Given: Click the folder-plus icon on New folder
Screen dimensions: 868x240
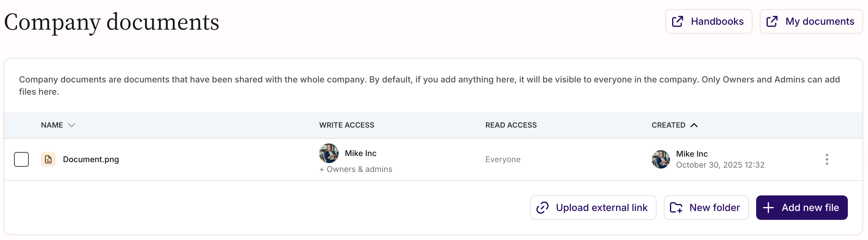Looking at the screenshot, I should 675,207.
